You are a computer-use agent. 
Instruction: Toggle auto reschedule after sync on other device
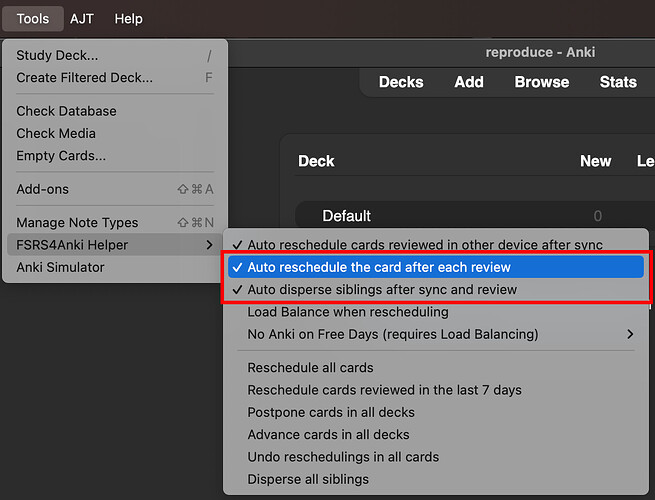point(436,245)
